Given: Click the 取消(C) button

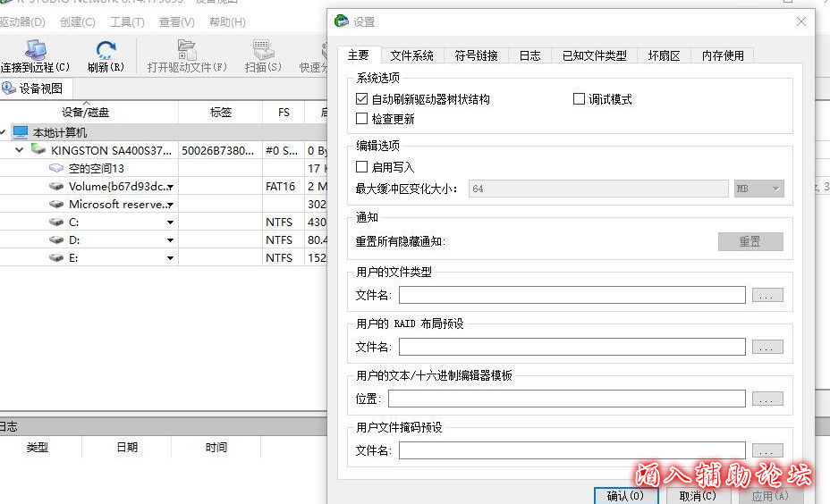Looking at the screenshot, I should coord(697,496).
